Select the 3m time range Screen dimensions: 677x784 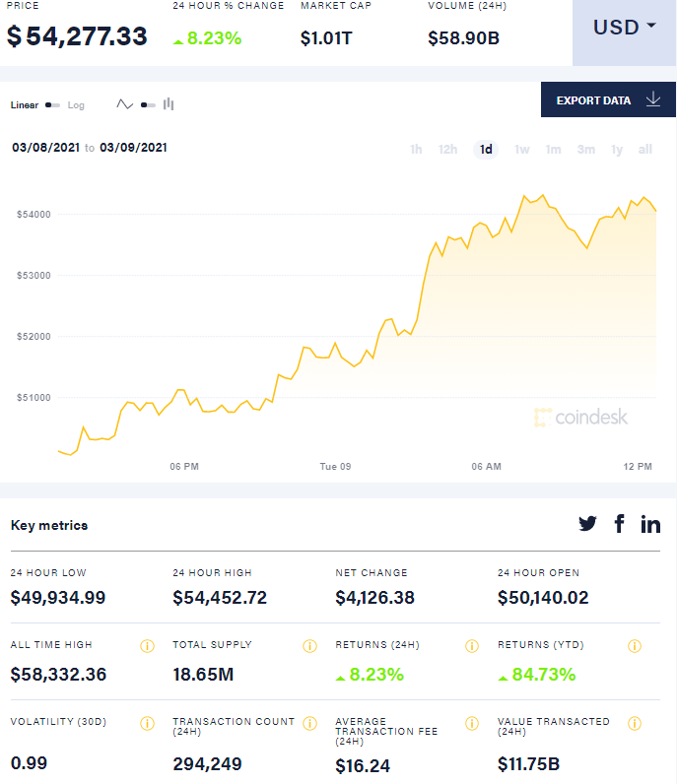[x=586, y=150]
